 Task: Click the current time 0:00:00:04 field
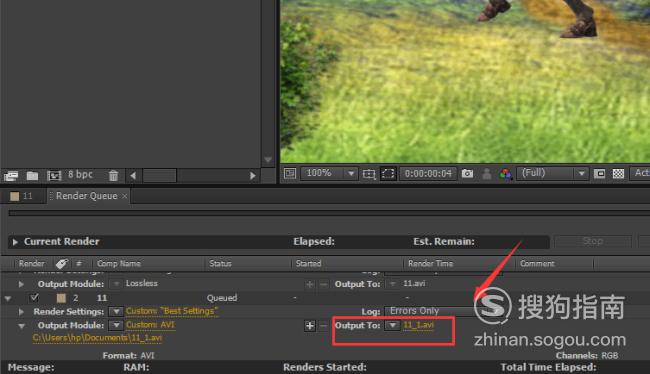428,173
